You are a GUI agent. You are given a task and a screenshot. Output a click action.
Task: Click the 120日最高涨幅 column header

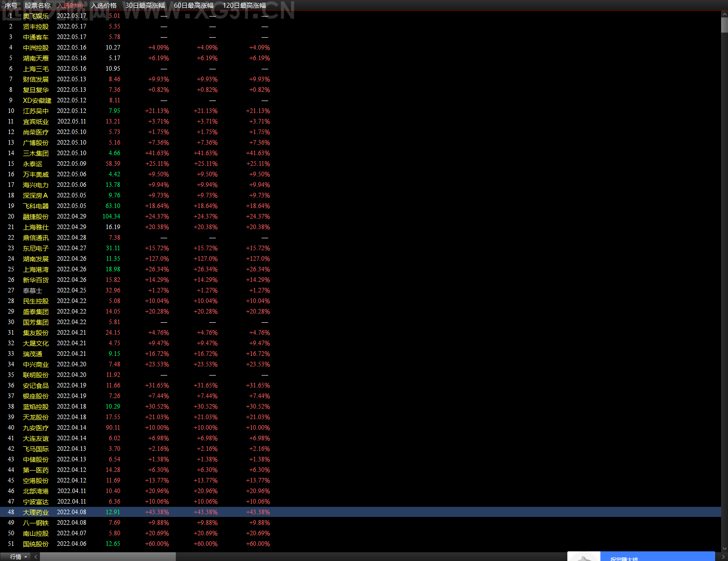point(244,6)
